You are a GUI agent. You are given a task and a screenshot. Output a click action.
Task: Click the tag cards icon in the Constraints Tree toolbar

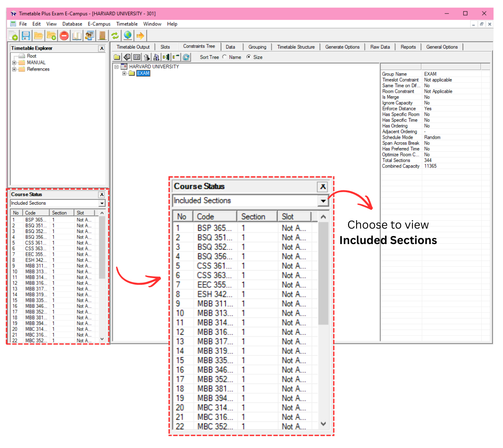coord(127,57)
